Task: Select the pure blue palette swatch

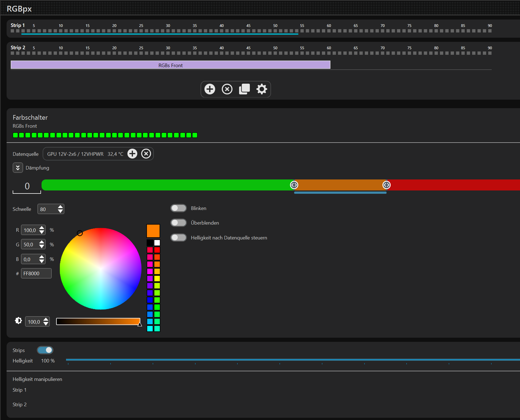Action: (150, 300)
